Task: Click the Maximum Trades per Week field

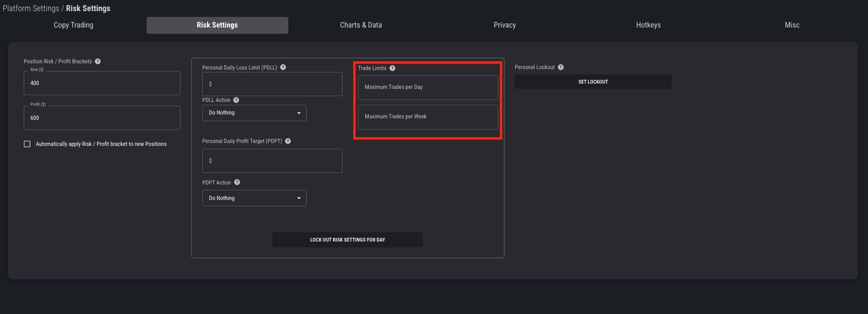Action: pyautogui.click(x=428, y=117)
